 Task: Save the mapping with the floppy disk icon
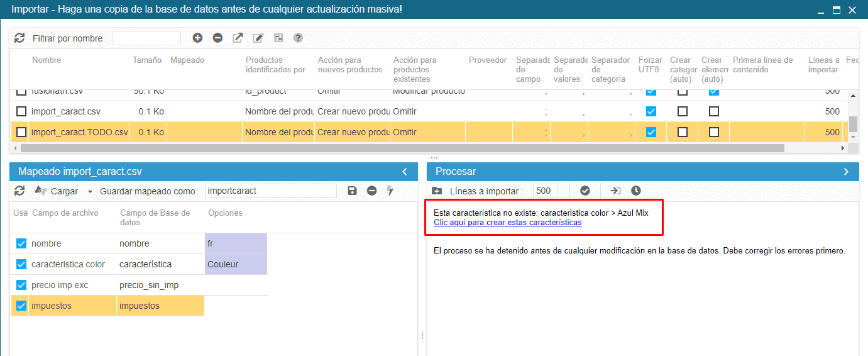pyautogui.click(x=352, y=191)
